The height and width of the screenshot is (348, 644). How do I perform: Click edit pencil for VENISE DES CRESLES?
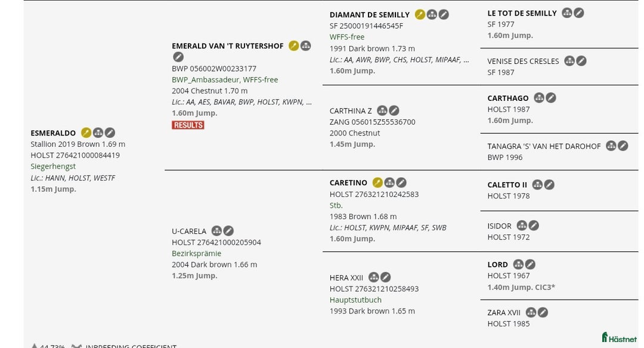581,61
